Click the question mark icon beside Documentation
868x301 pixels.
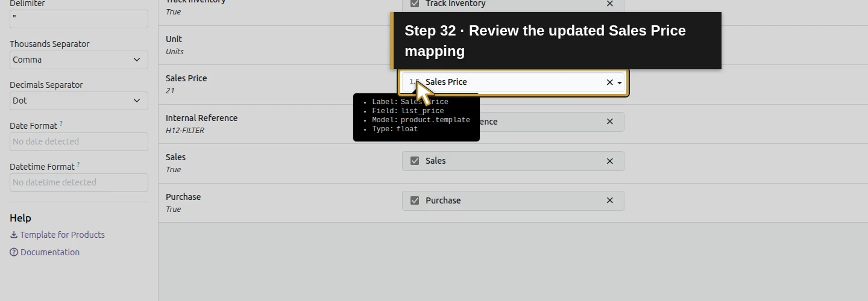pos(14,252)
